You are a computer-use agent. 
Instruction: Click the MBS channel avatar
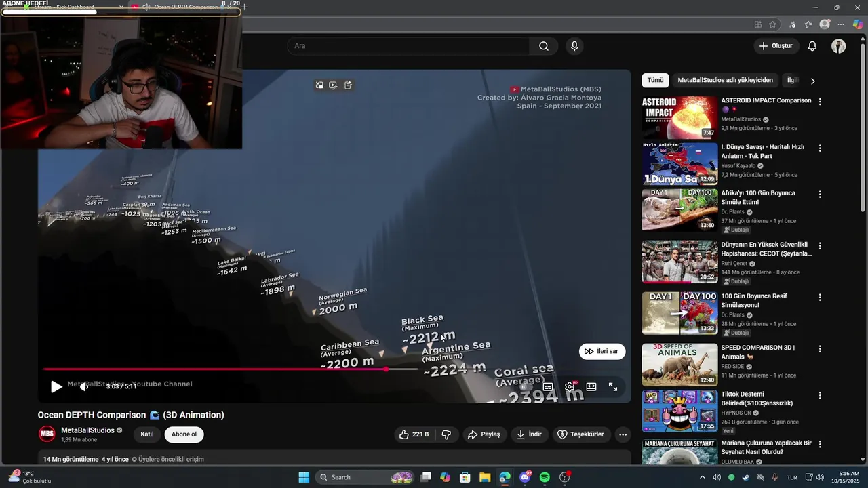[x=47, y=434]
